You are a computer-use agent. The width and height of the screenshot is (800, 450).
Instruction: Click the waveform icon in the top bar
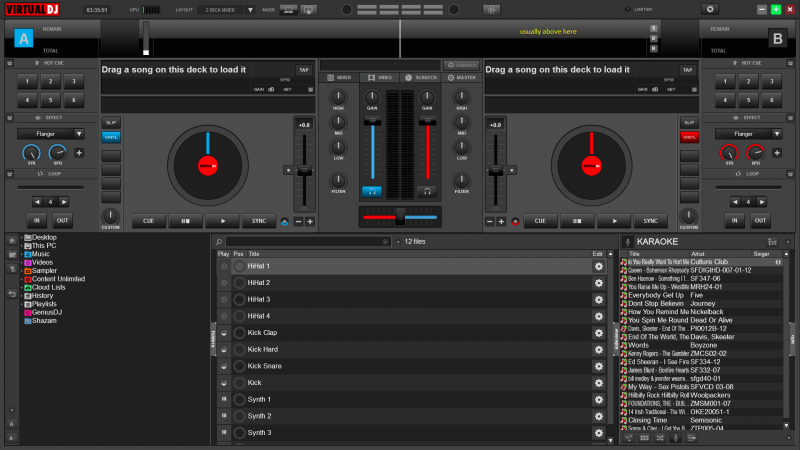[491, 10]
